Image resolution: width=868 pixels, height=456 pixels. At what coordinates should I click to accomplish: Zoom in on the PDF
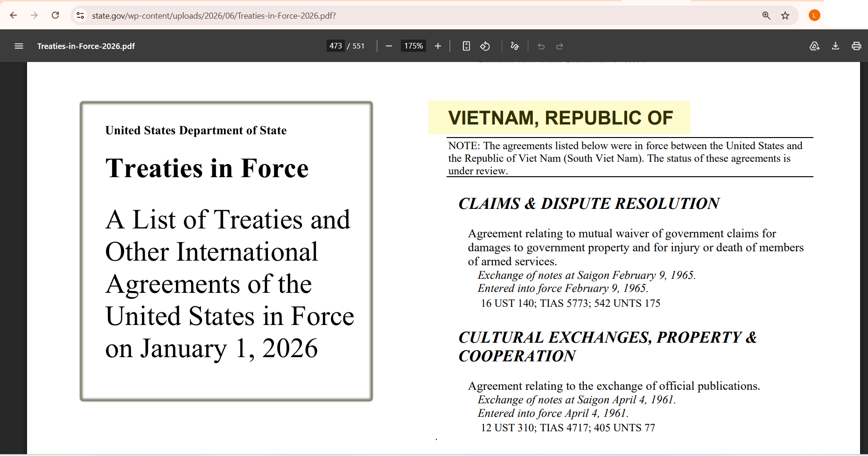[x=438, y=46]
